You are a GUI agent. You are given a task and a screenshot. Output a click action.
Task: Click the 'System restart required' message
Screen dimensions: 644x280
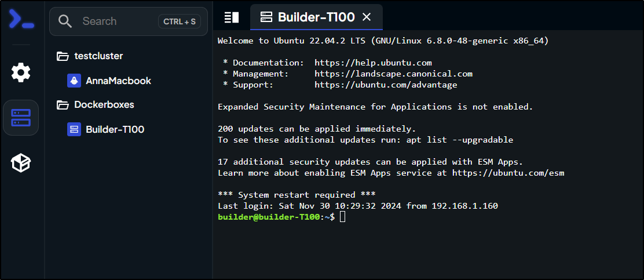pos(297,195)
